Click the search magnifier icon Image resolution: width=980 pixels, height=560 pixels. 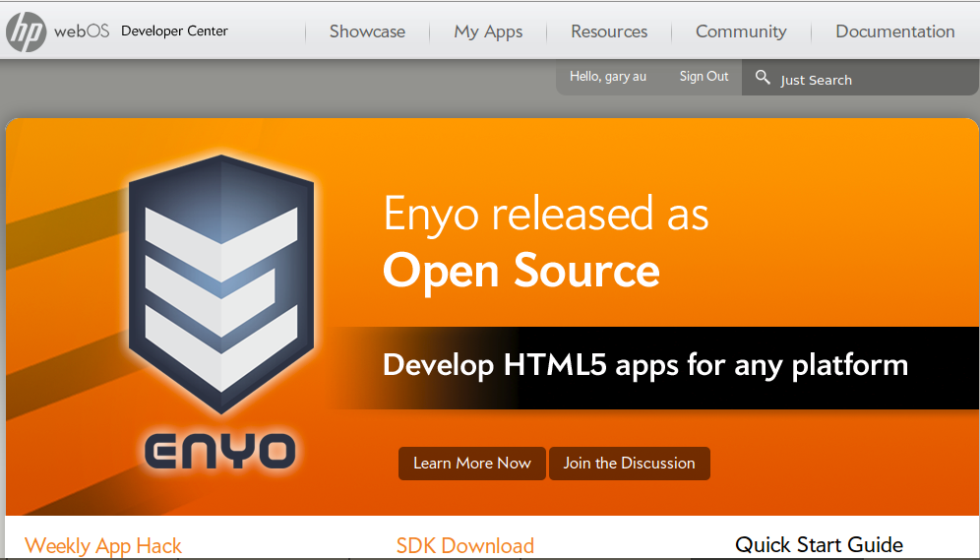coord(763,78)
